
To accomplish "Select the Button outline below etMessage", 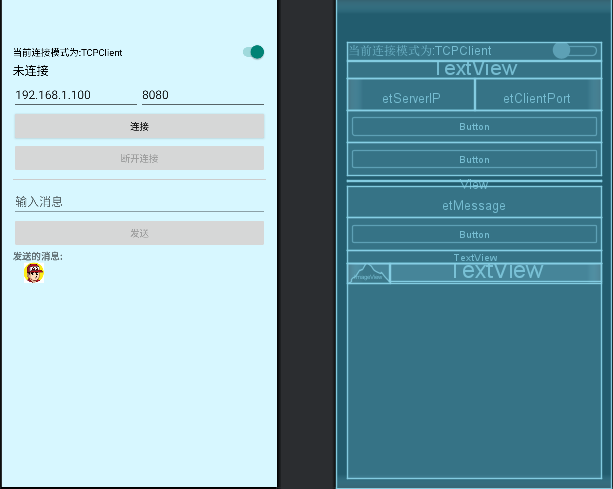I will click(474, 235).
